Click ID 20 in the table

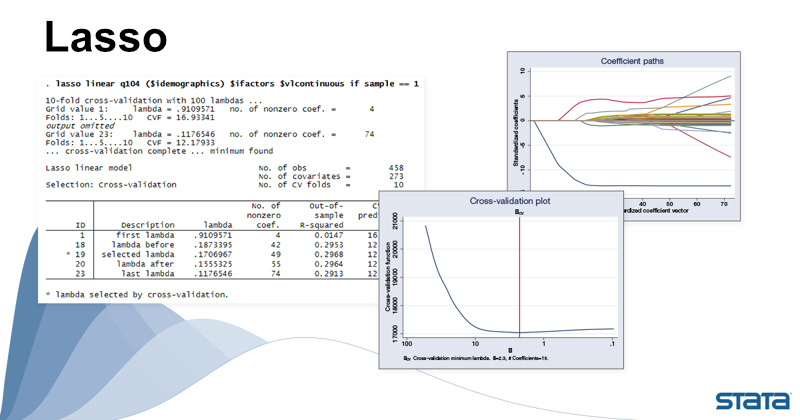pyautogui.click(x=80, y=264)
